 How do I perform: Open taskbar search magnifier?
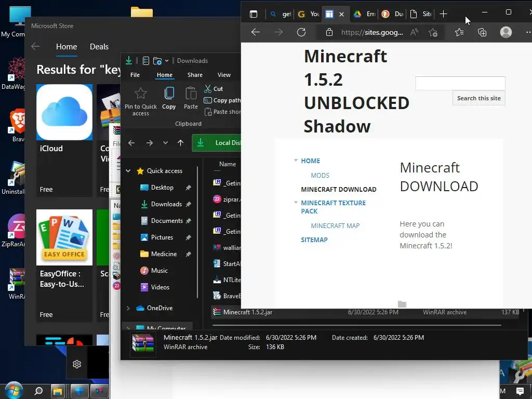(38, 391)
